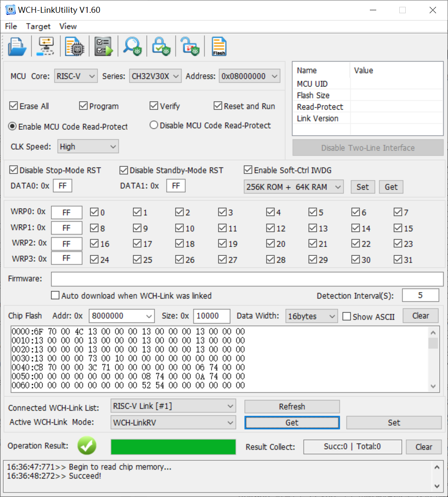Expand the CLK Speed dropdown
Screen dimensions: 448x497
coord(88,146)
